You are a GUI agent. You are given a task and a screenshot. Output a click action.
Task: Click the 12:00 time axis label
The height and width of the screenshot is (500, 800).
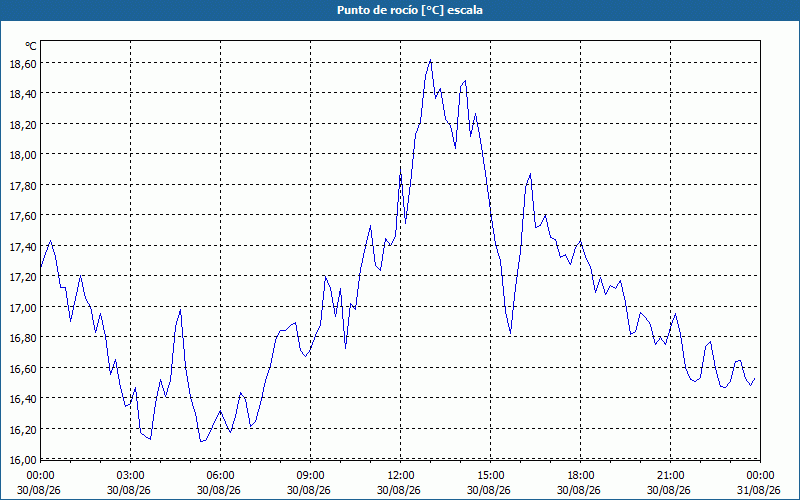point(401,476)
